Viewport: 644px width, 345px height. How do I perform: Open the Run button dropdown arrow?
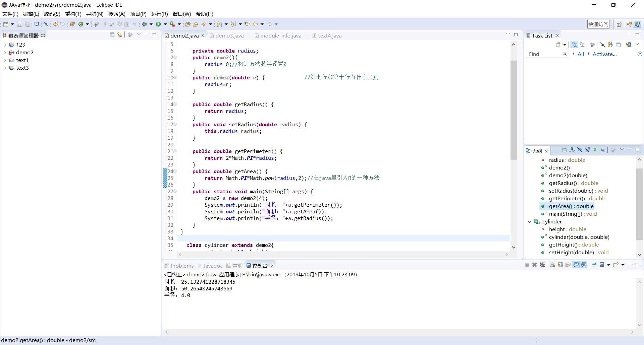(165, 24)
